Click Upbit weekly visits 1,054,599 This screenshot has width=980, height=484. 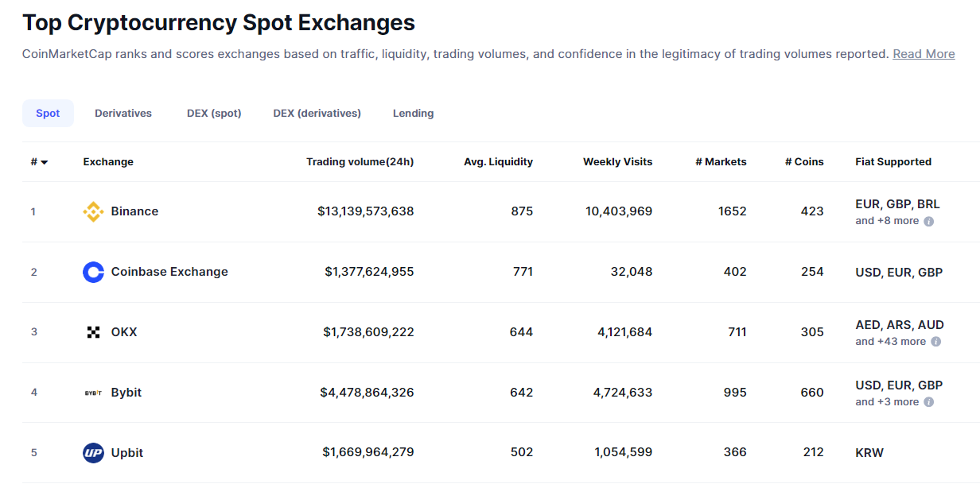click(624, 453)
